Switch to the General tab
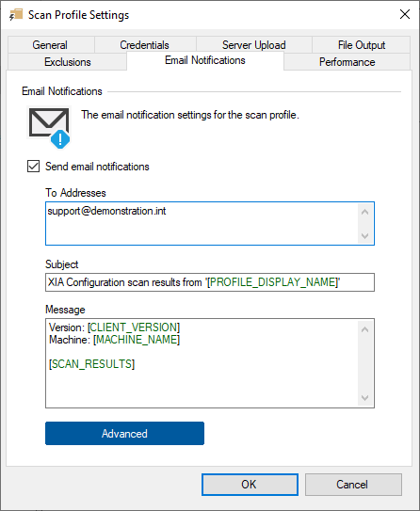 click(51, 45)
